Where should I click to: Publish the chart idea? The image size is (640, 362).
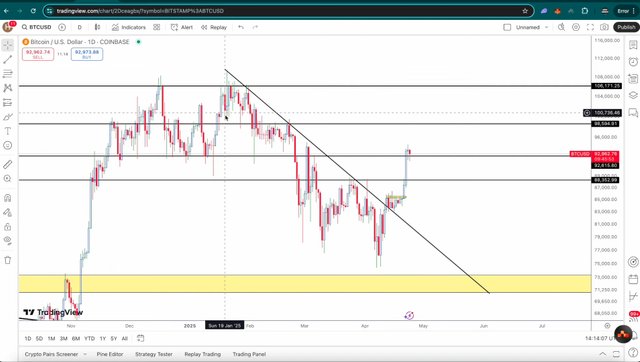point(626,27)
